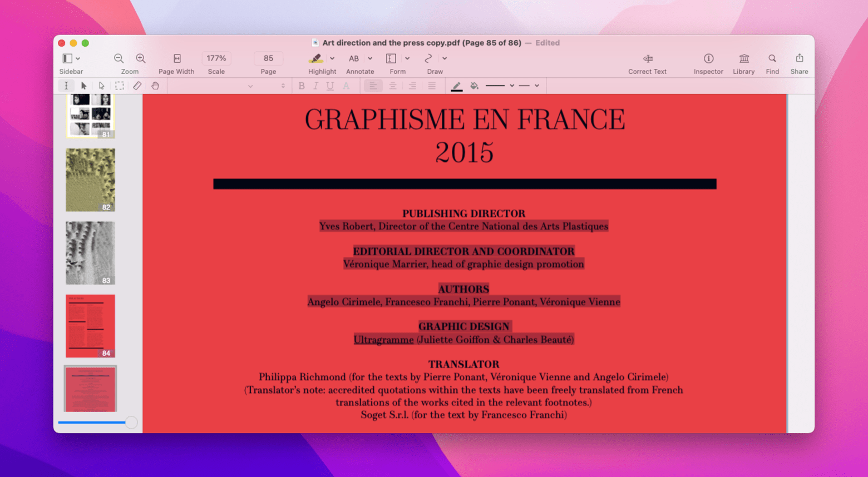Toggle italic text formatting
The image size is (868, 477).
315,85
